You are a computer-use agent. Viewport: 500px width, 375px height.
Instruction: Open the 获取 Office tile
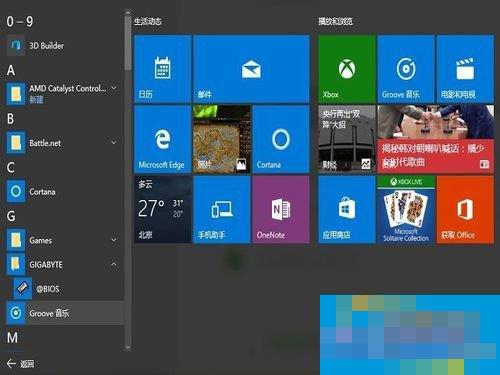click(x=465, y=210)
